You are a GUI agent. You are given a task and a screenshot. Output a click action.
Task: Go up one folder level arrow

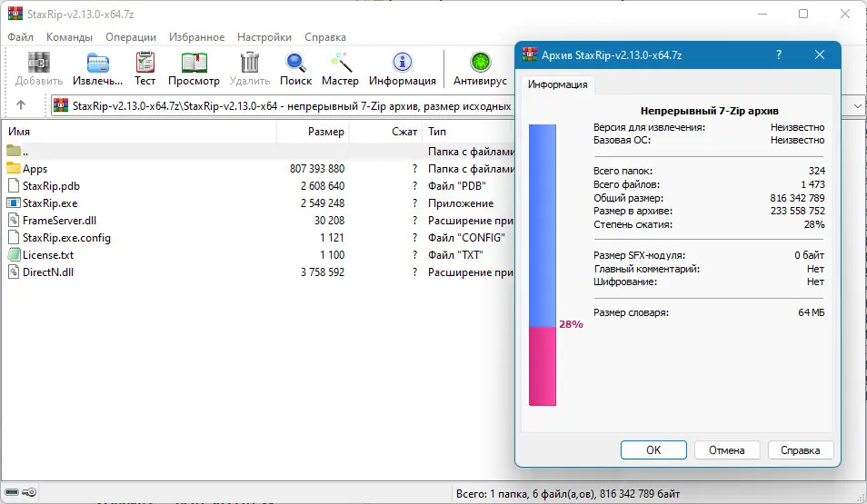[x=21, y=105]
